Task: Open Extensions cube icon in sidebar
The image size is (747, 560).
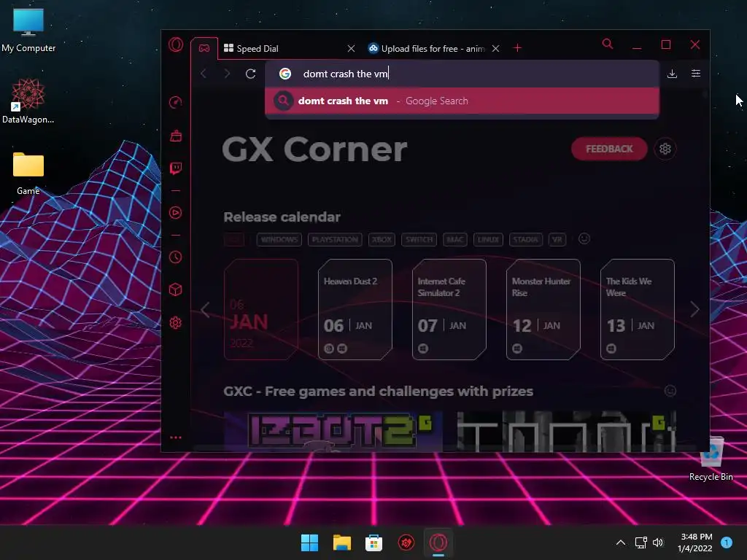Action: tap(175, 289)
